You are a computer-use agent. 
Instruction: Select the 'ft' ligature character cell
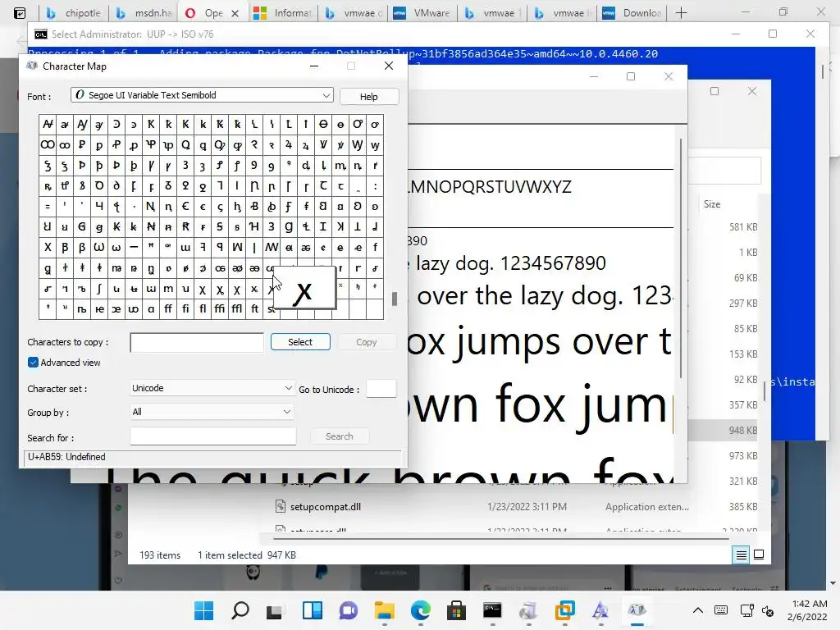[254, 309]
